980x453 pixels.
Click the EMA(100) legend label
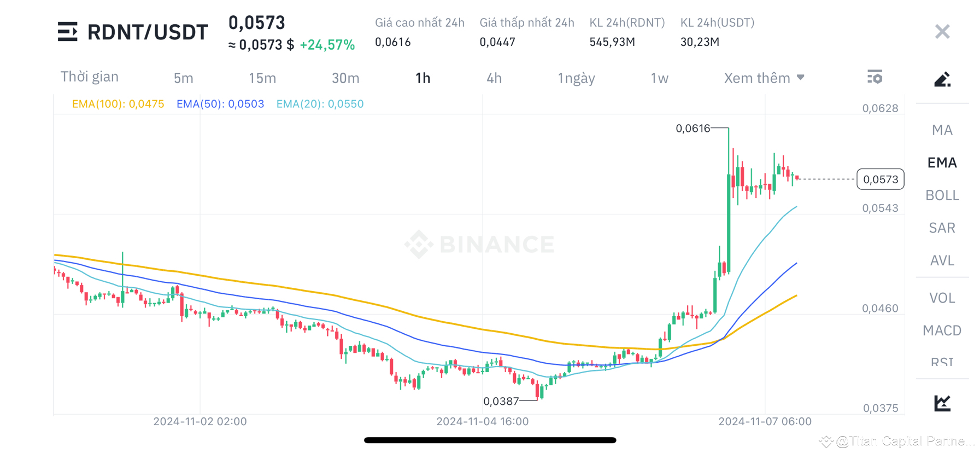click(118, 103)
